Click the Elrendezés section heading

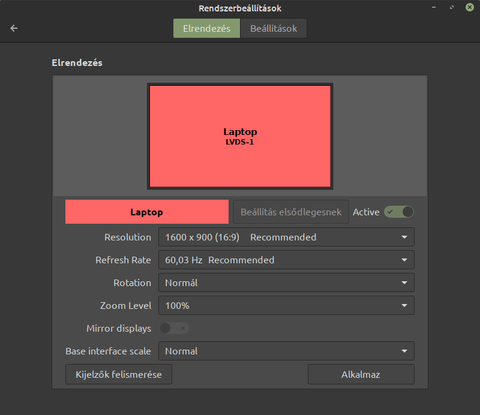[77, 63]
